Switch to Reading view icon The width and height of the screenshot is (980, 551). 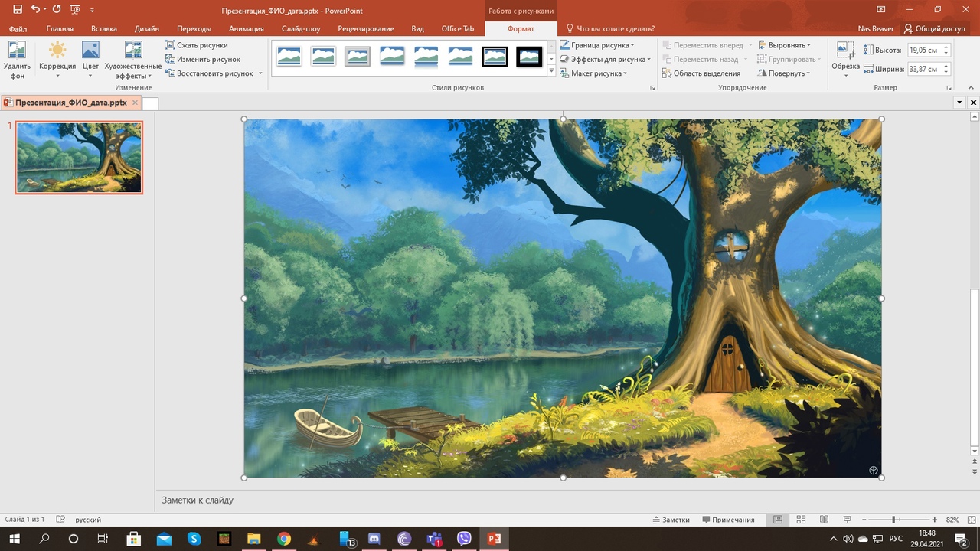(x=824, y=520)
